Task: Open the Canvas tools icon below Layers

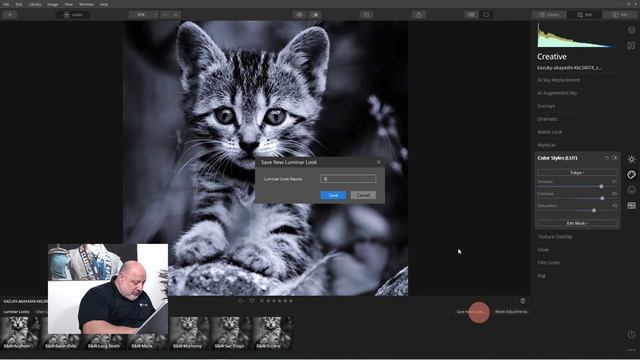Action: tap(631, 45)
